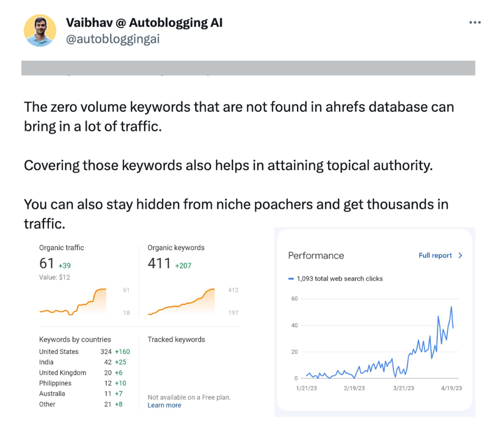This screenshot has width=504, height=423.
Task: Select the Organic keywords orange chart
Action: point(181,302)
